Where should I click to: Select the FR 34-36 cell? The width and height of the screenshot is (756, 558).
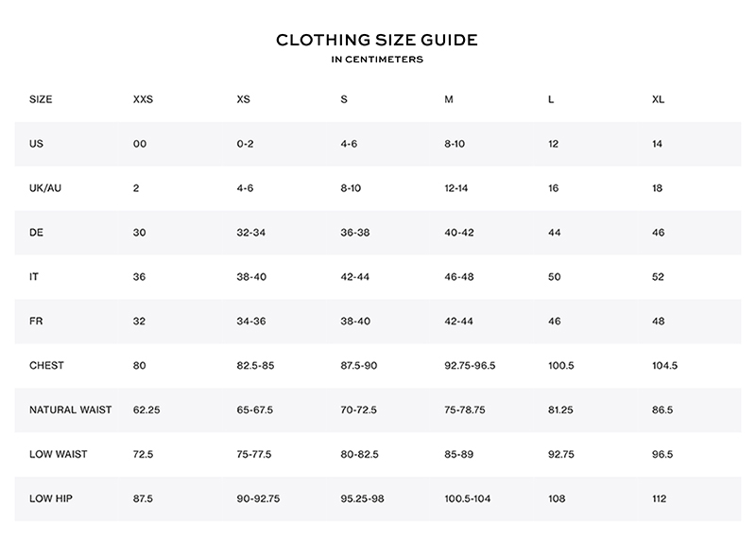tap(251, 322)
